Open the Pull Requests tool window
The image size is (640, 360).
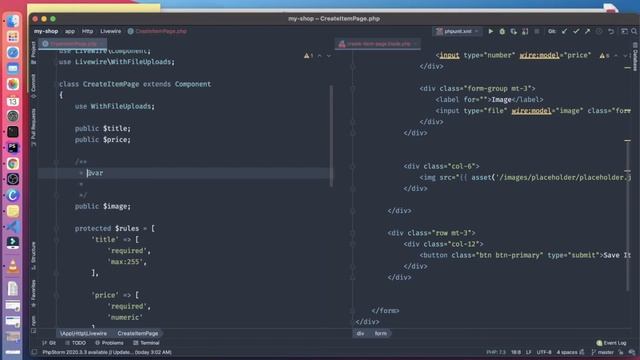33,127
